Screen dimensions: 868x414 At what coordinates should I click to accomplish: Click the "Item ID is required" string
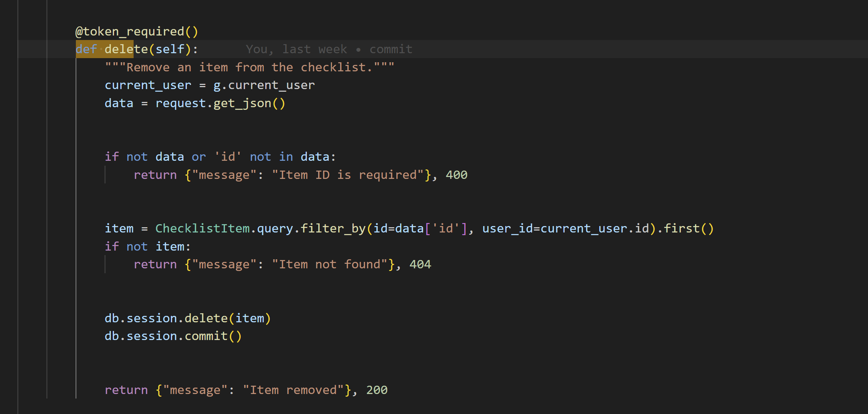click(x=347, y=175)
